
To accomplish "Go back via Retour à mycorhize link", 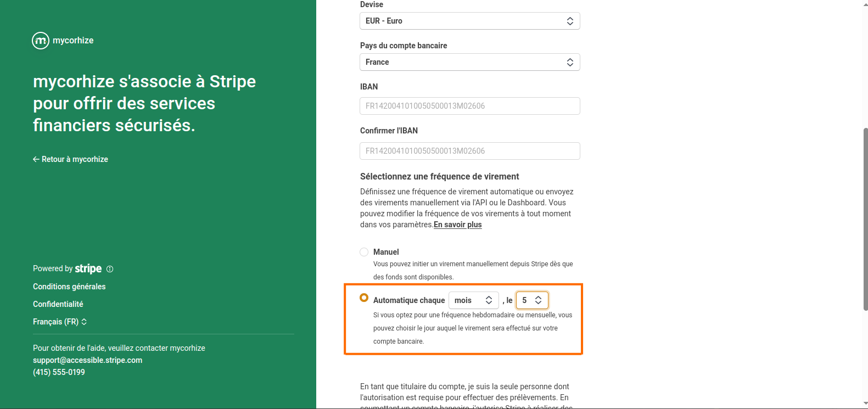I will (70, 159).
